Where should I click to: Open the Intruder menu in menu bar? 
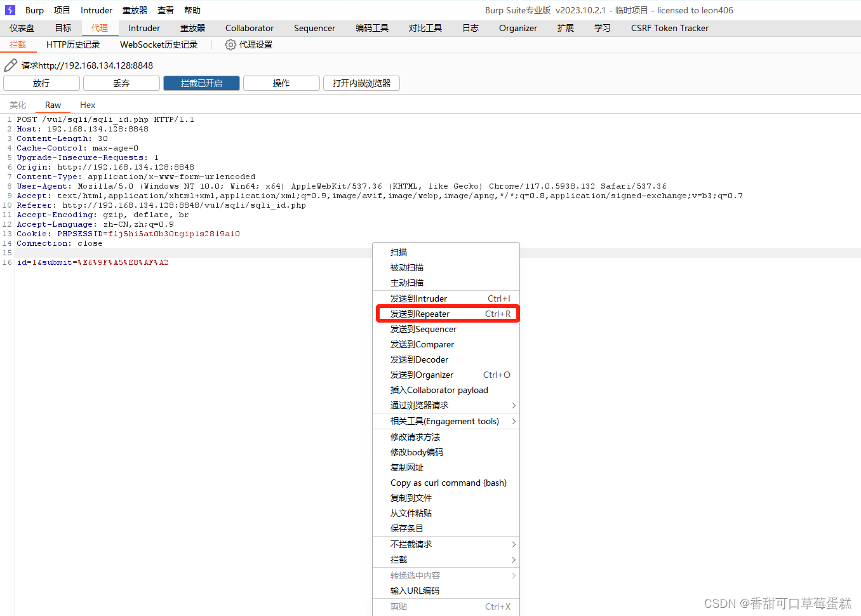point(97,10)
